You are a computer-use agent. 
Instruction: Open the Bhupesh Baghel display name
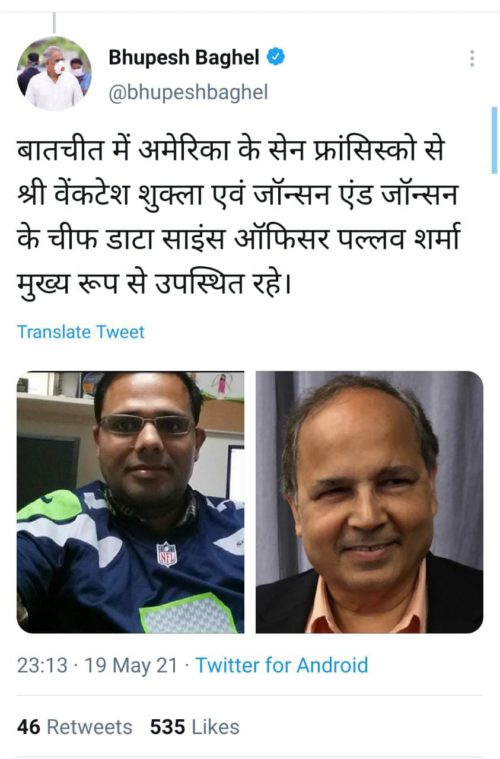[x=184, y=57]
